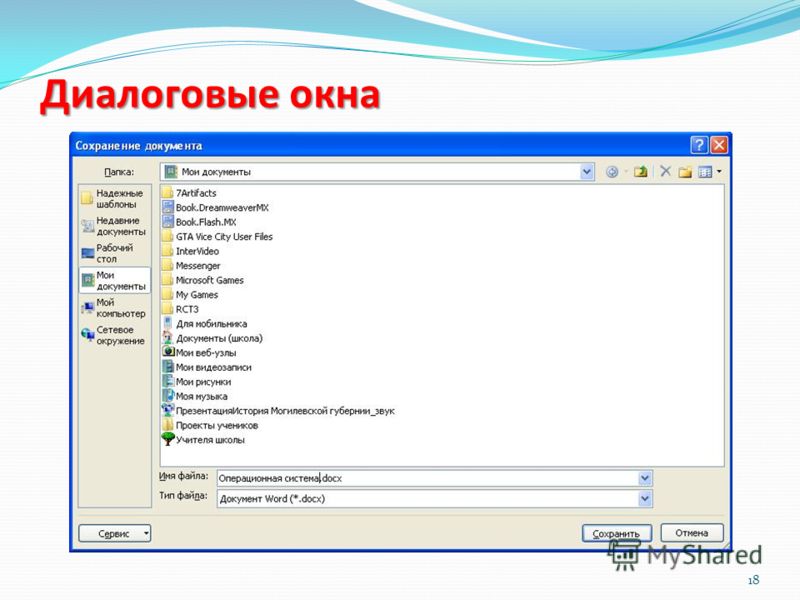Select the Book.DreamweaverMX file icon

point(167,207)
